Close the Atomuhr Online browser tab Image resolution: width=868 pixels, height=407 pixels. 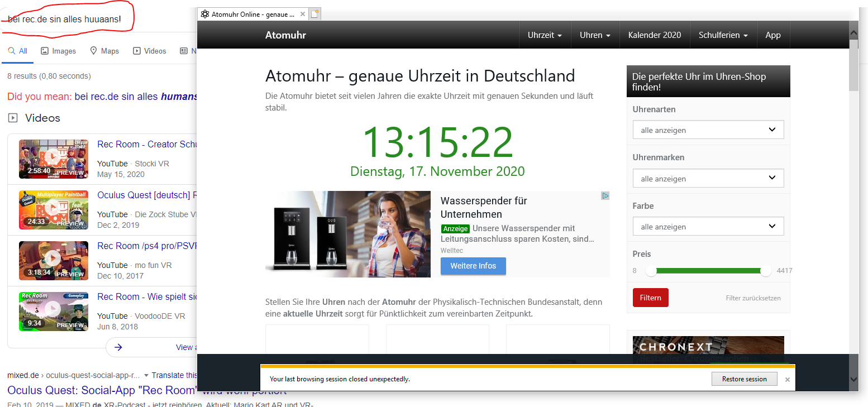(x=302, y=14)
